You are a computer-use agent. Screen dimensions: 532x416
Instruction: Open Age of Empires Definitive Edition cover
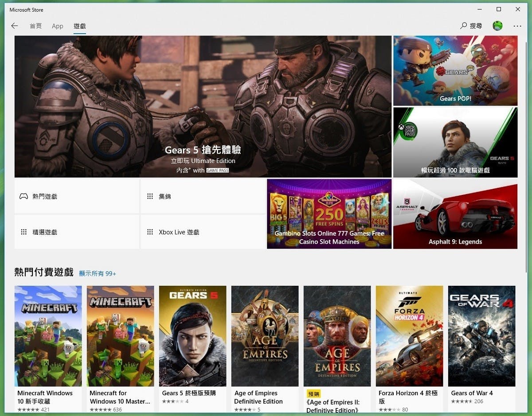click(x=265, y=336)
